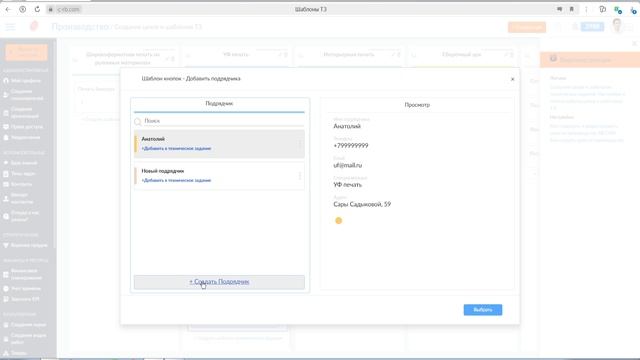Click the red app logo in the header
Screen dimensions: 640x360
(34, 26)
